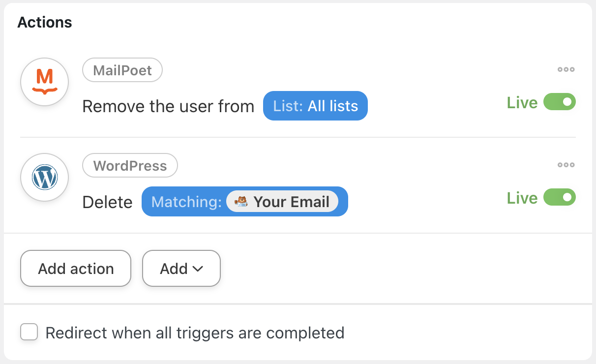Open the WordPress action's three-dot options menu

(x=566, y=165)
